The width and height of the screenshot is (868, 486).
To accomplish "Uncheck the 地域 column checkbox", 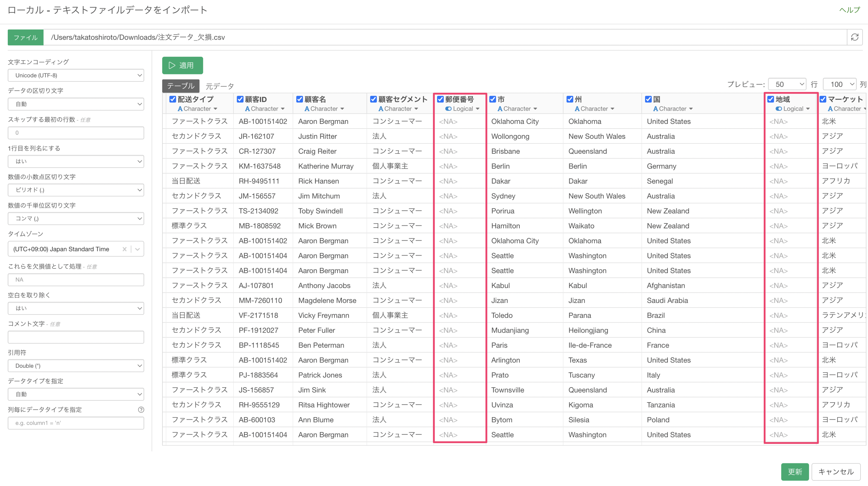I will (x=771, y=99).
